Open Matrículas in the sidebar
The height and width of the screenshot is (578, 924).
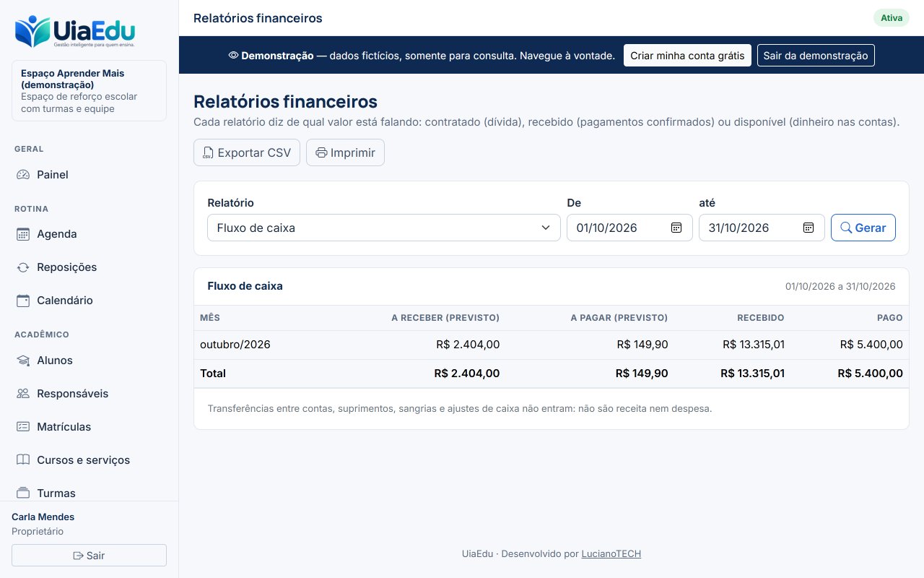[89, 427]
